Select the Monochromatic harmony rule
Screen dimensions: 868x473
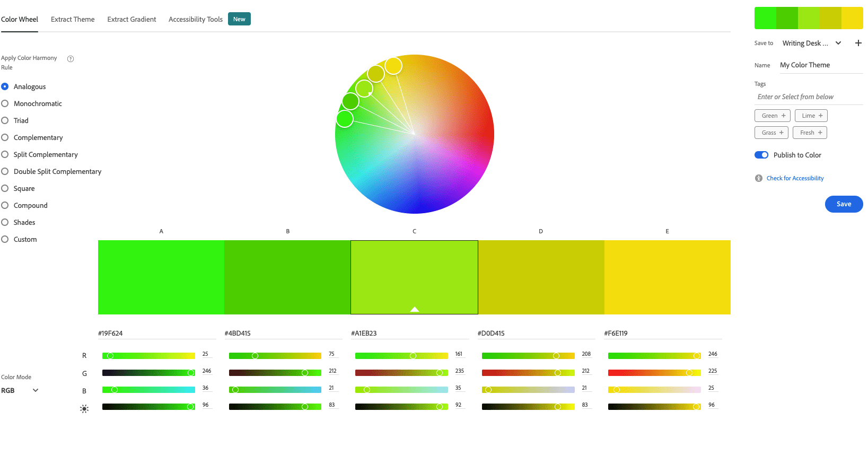click(5, 103)
